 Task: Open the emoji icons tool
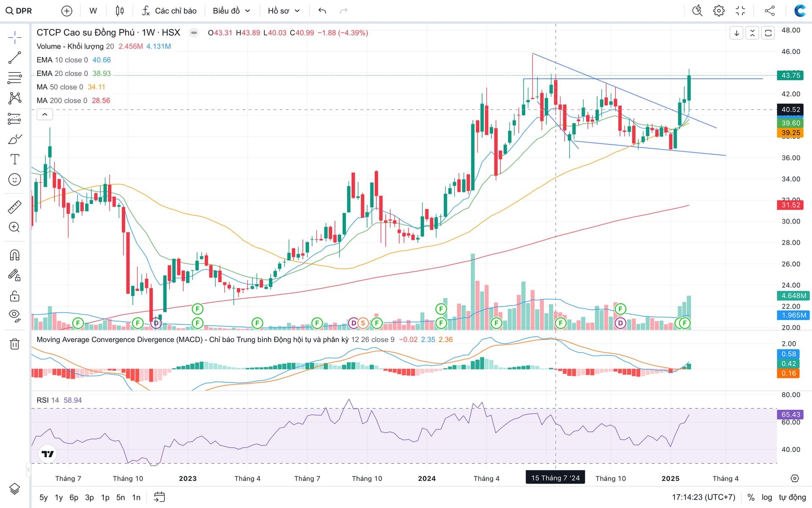tap(14, 179)
